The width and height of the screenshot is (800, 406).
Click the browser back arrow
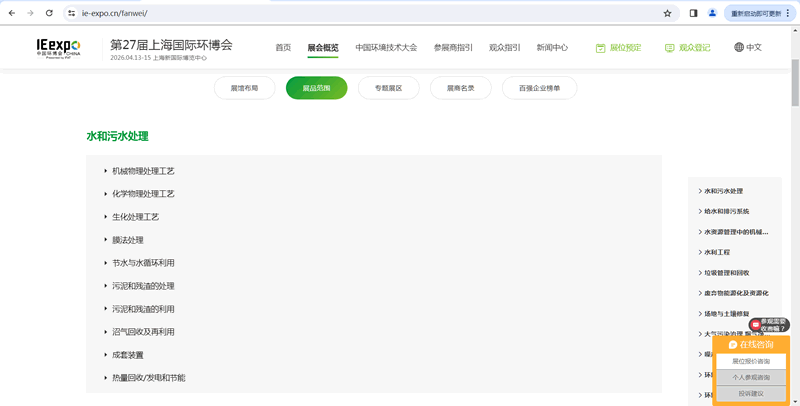click(x=10, y=13)
